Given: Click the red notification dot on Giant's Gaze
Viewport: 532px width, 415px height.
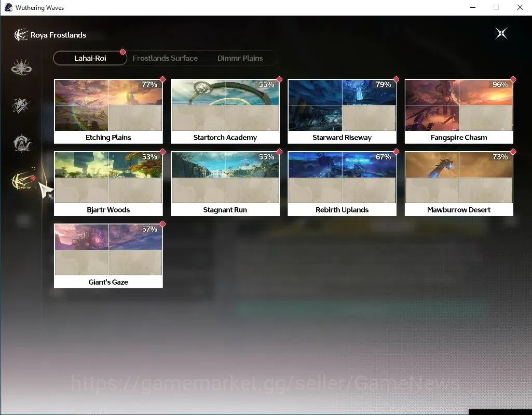Looking at the screenshot, I should click(162, 224).
